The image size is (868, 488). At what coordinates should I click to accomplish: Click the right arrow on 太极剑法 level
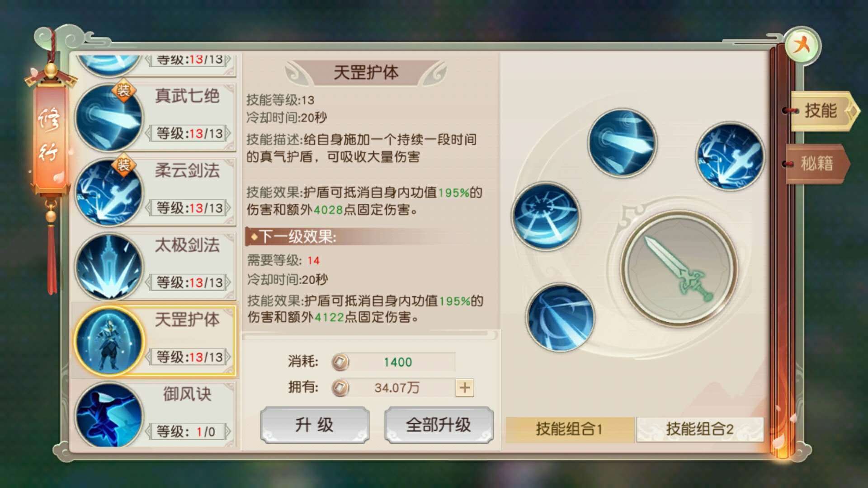(228, 282)
